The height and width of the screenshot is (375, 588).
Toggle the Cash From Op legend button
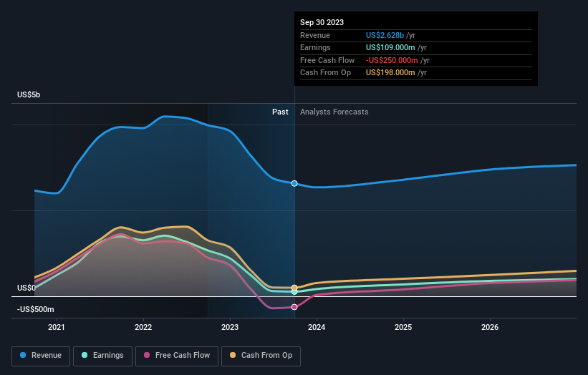pos(261,356)
